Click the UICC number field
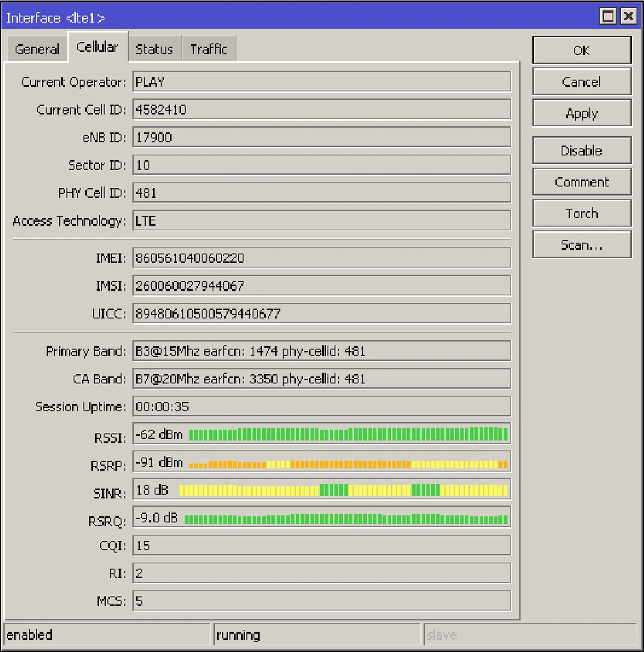Image resolution: width=644 pixels, height=652 pixels. coord(321,314)
